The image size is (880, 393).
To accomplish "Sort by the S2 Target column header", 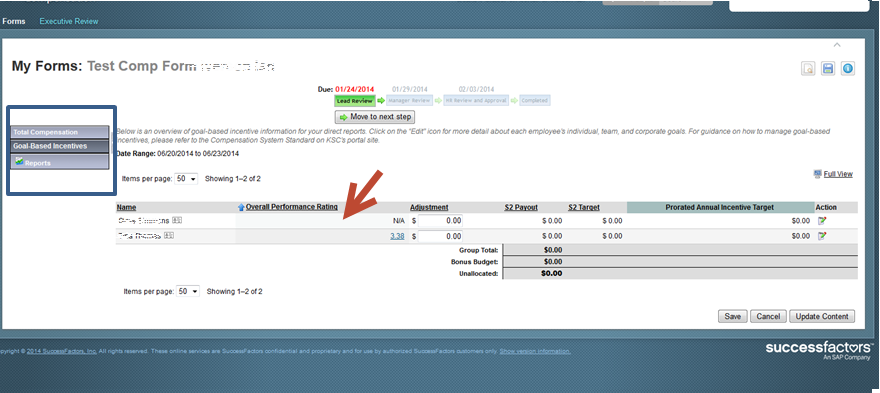I will pyautogui.click(x=584, y=207).
